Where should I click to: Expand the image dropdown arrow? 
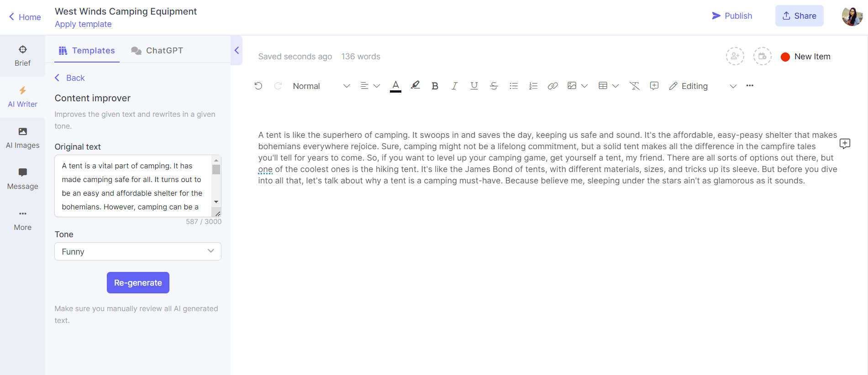tap(584, 86)
